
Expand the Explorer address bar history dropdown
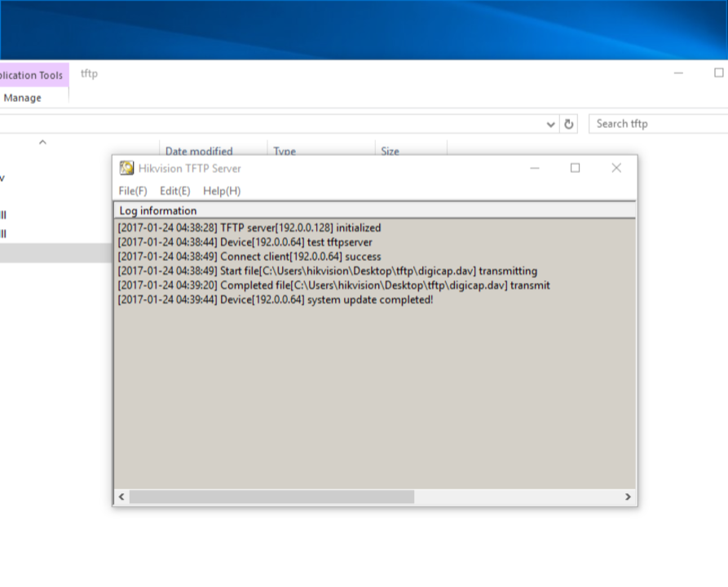tap(550, 124)
